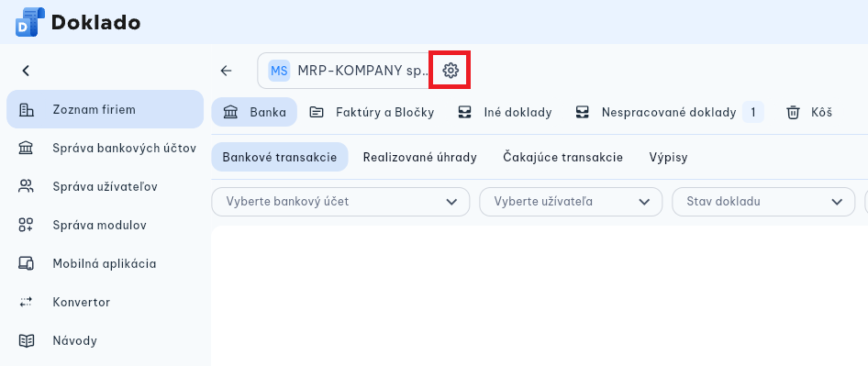The height and width of the screenshot is (366, 868).
Task: Switch to Realizované úhrady subtab
Action: click(x=419, y=157)
